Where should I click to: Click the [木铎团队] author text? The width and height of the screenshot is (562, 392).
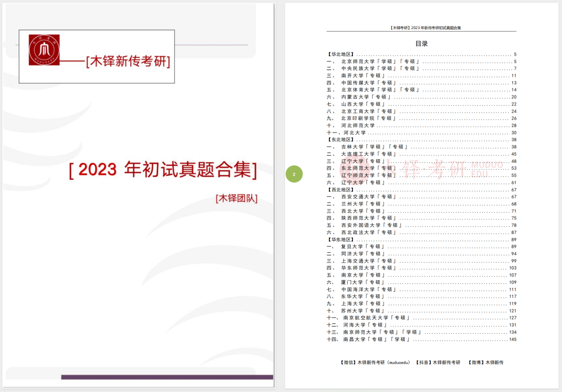(x=237, y=198)
